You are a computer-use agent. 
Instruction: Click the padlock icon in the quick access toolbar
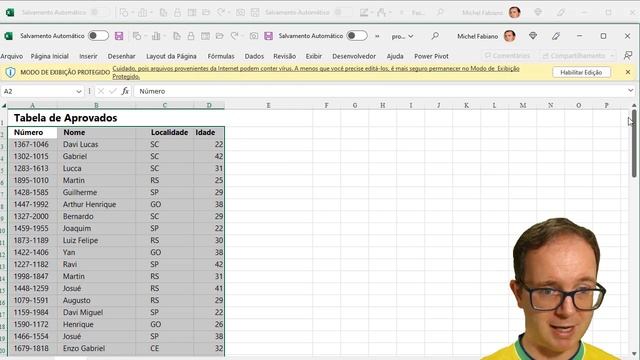pyautogui.click(x=191, y=36)
